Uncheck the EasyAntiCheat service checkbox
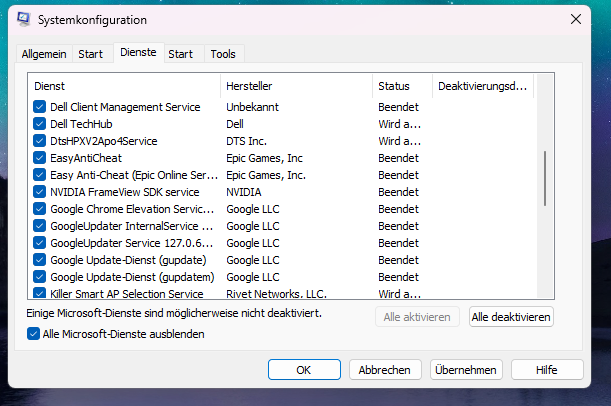Screen dimensions: 611x406 point(39,158)
